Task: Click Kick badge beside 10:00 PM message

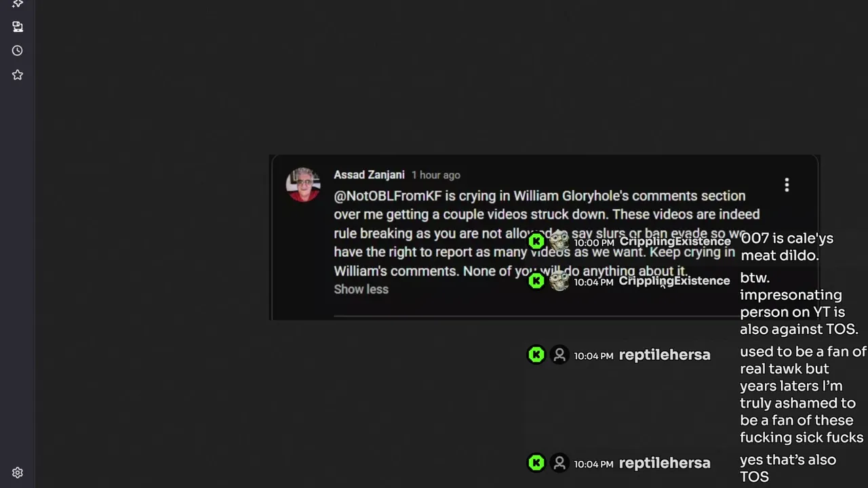Action: pyautogui.click(x=536, y=241)
